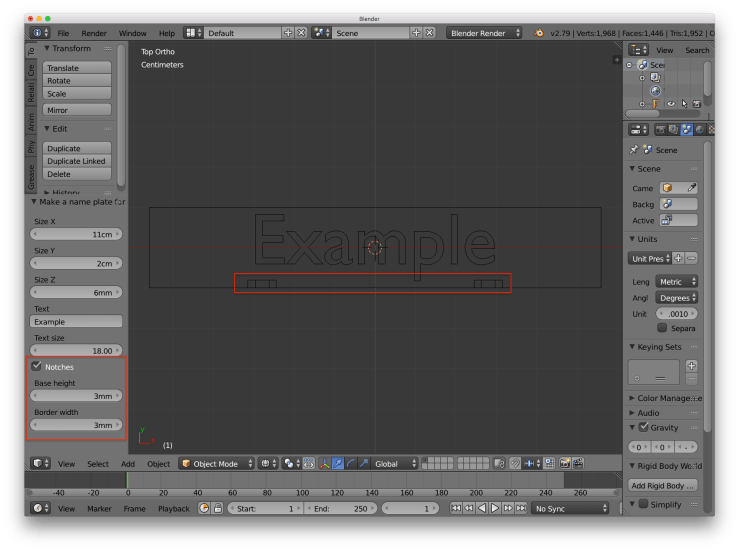Open the 3D view editor type selector
This screenshot has height=551, width=739.
click(40, 463)
